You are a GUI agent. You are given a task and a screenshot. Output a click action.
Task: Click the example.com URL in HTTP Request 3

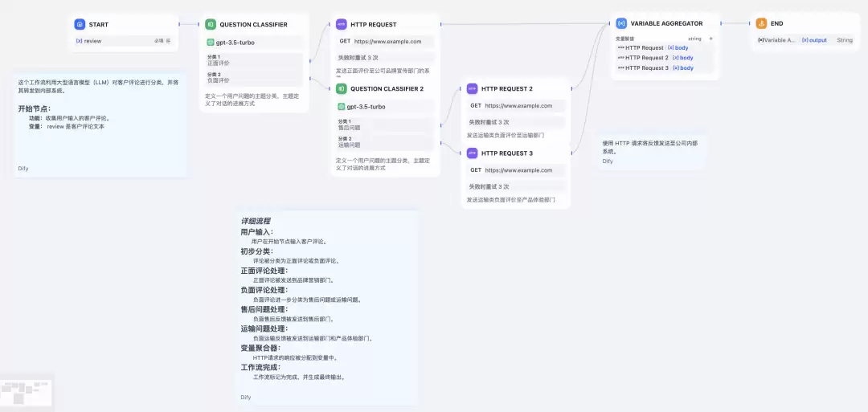[x=518, y=170]
